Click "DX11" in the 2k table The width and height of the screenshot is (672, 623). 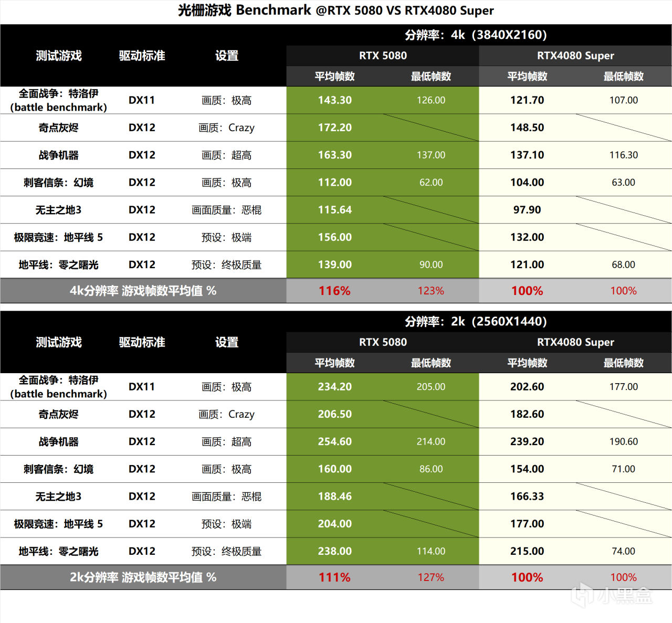142,387
